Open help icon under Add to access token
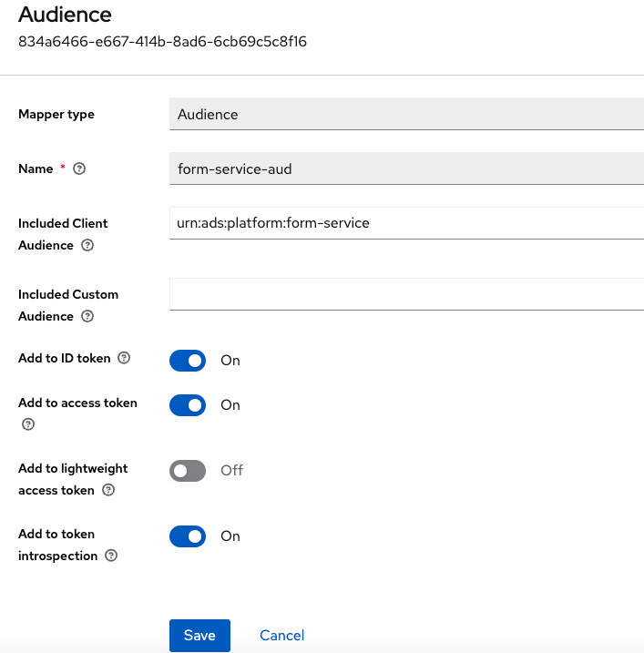The width and height of the screenshot is (644, 653). coord(27,423)
